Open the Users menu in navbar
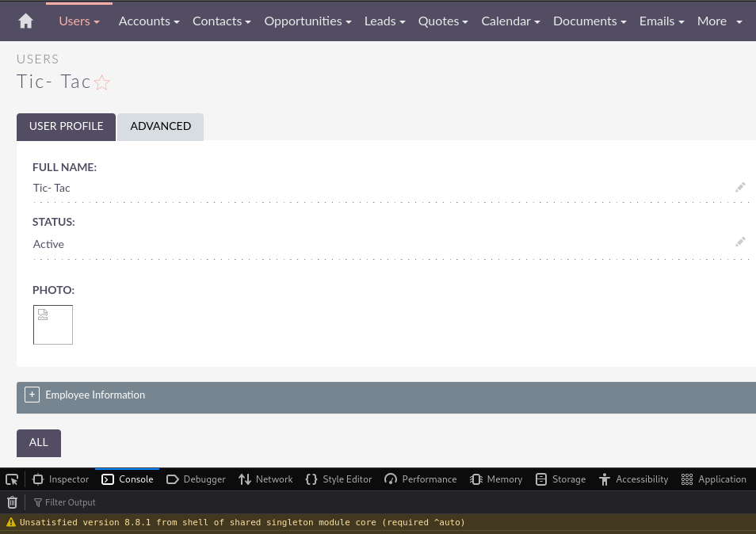Screen dimensions: 756x534 [x=79, y=21]
